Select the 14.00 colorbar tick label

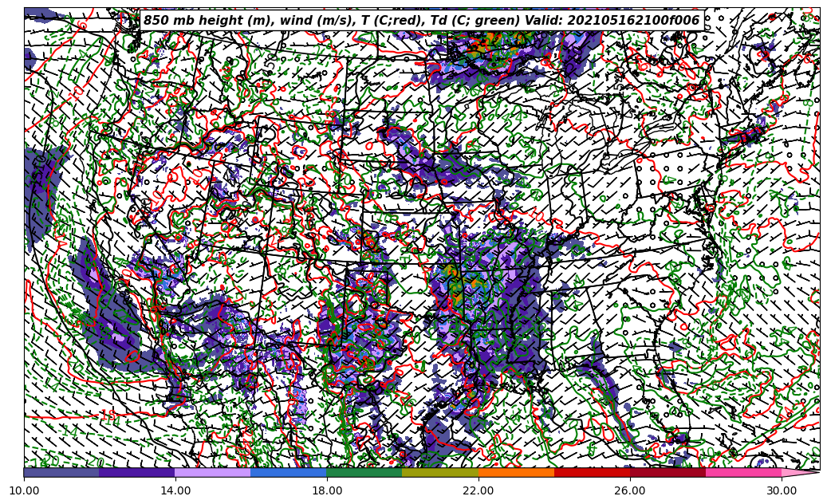pyautogui.click(x=175, y=490)
